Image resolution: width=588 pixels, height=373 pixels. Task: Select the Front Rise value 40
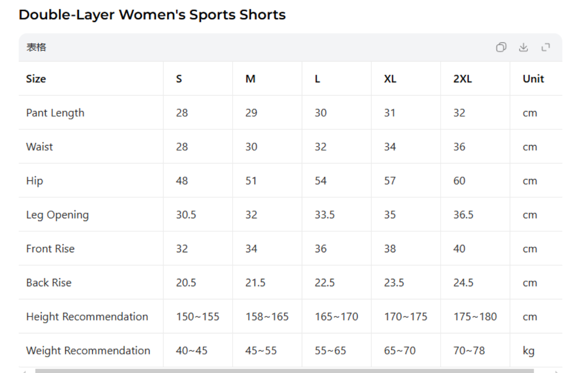(459, 249)
